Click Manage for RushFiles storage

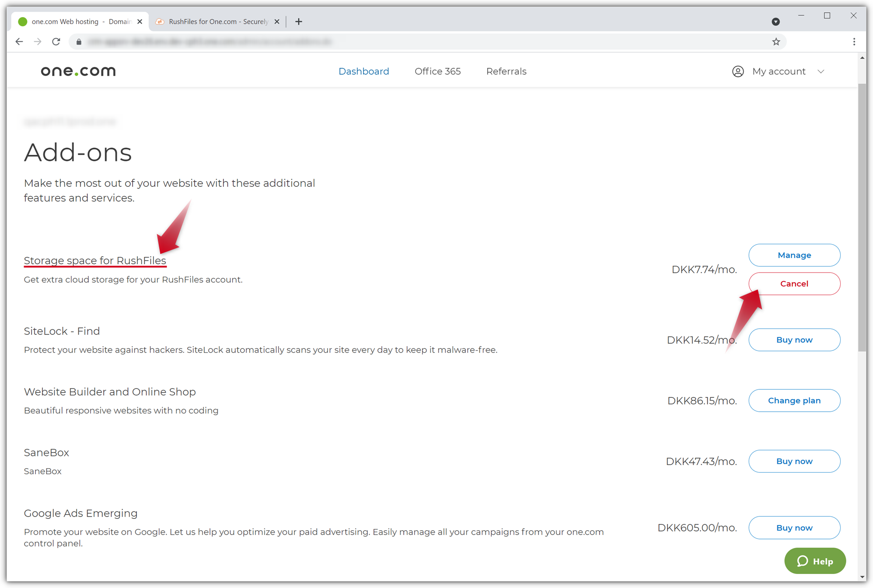794,255
